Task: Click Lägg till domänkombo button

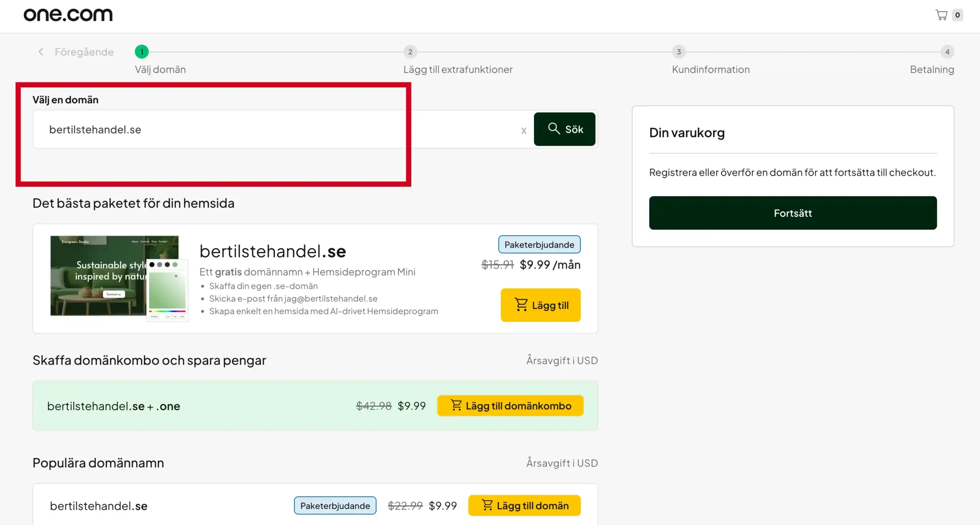Action: click(x=510, y=406)
